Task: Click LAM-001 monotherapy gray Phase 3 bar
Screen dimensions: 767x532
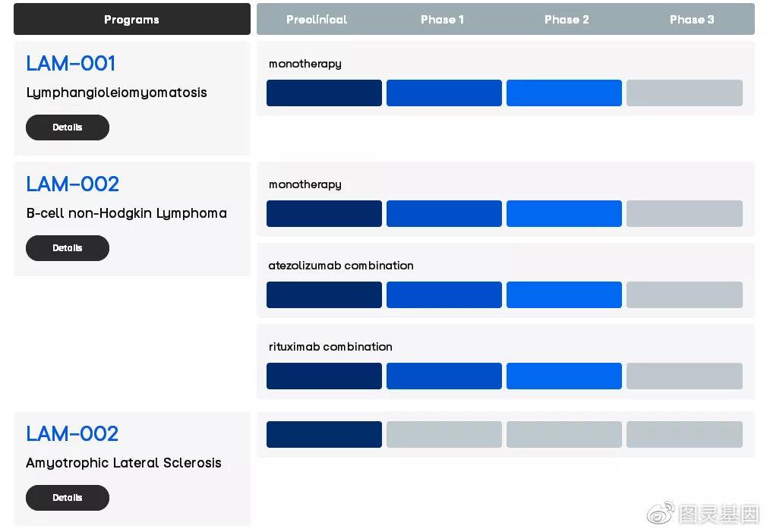Action: (x=684, y=93)
